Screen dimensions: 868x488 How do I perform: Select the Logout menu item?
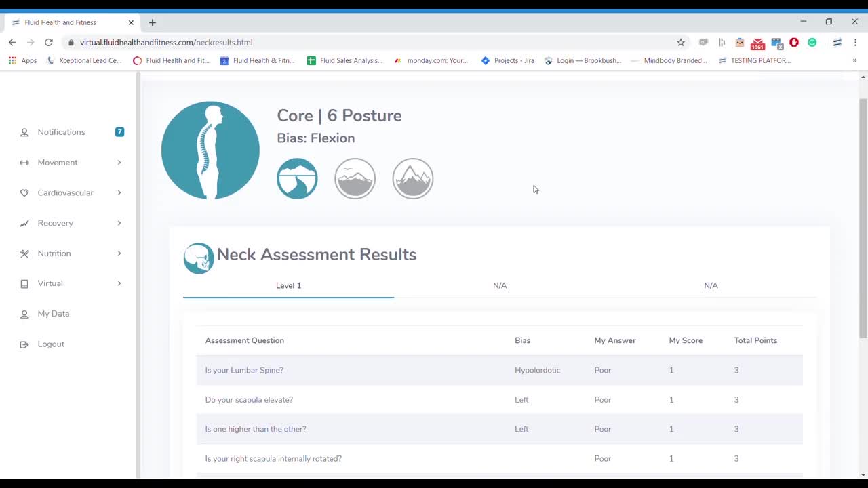coord(51,344)
